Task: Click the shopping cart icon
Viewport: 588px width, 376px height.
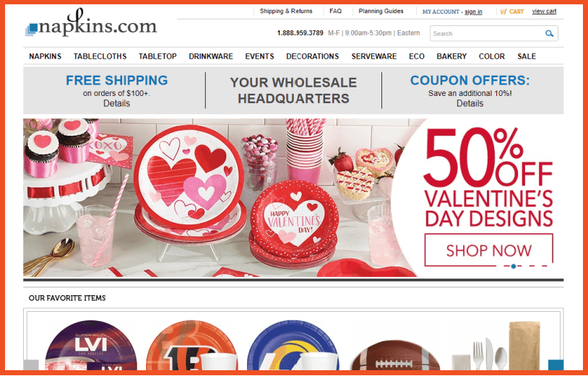Action: [503, 12]
